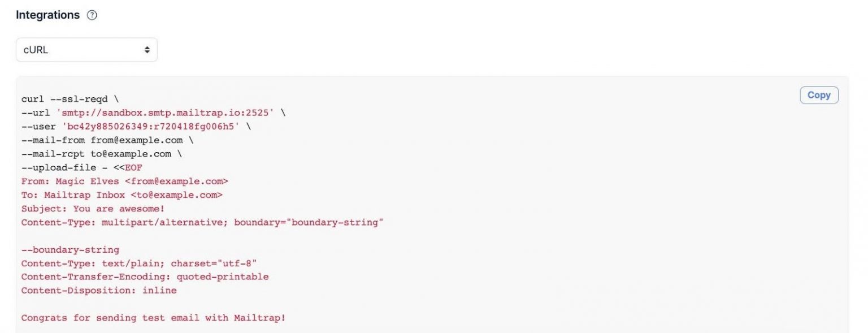Click the 'To: Mailtrap Inbox' header line
Image resolution: width=868 pixels, height=333 pixels.
121,195
